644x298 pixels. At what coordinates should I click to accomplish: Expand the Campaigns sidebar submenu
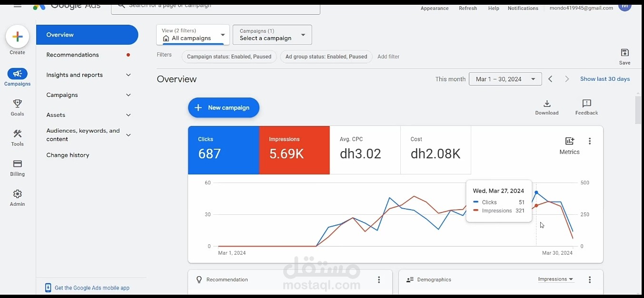[128, 95]
